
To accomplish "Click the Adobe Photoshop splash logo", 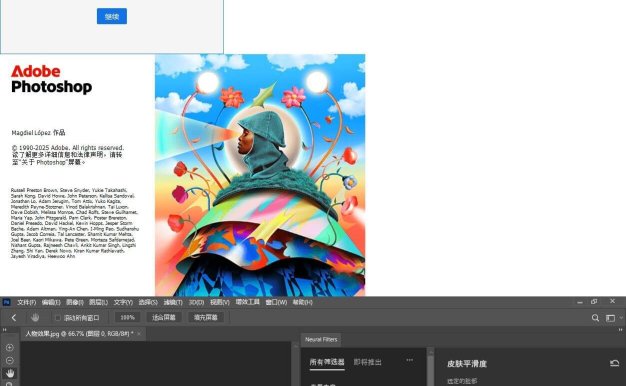I will [x=52, y=79].
